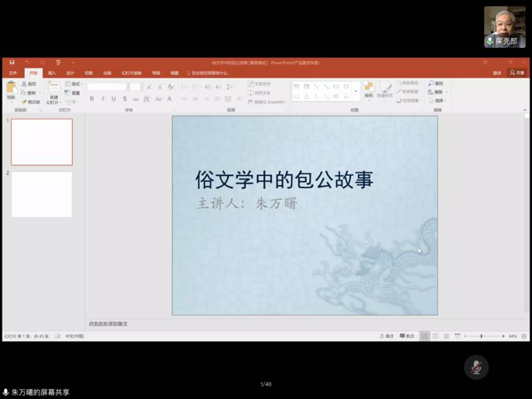
Task: Switch to slide sorter view icon
Action: pos(436,336)
